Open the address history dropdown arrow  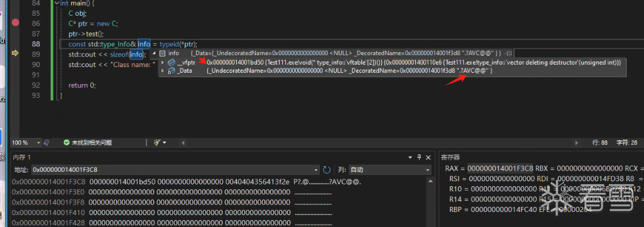316,170
